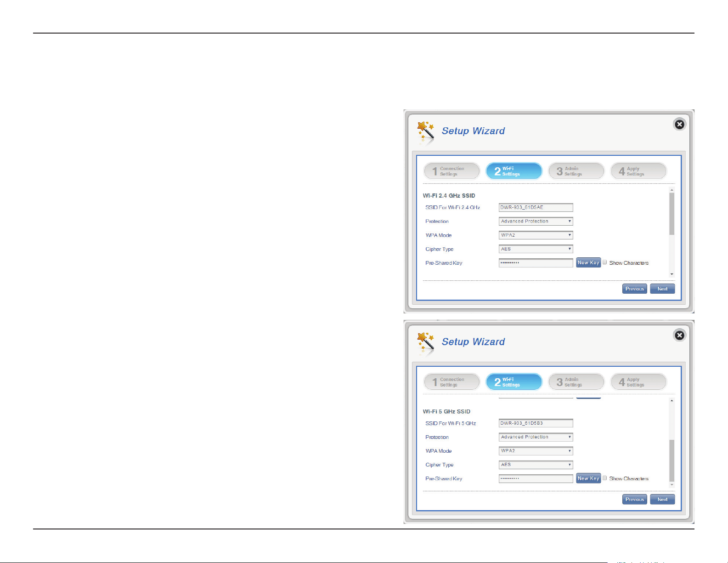Click Next in the upper wizard

point(662,289)
